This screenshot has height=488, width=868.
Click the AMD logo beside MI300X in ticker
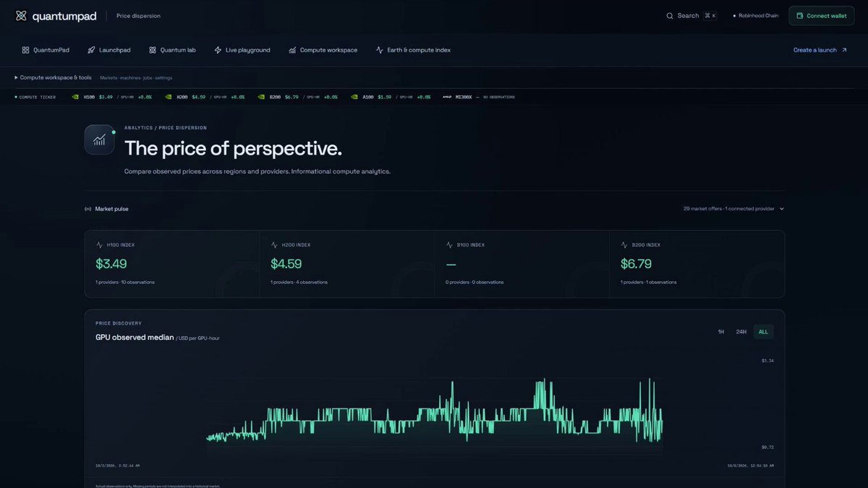pos(447,96)
